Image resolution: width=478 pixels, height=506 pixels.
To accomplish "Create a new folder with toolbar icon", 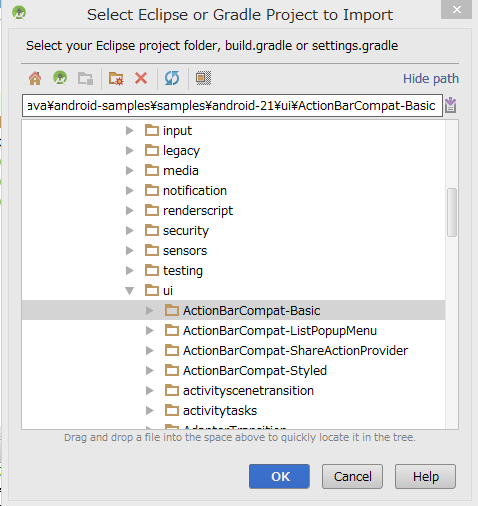I will [x=116, y=78].
